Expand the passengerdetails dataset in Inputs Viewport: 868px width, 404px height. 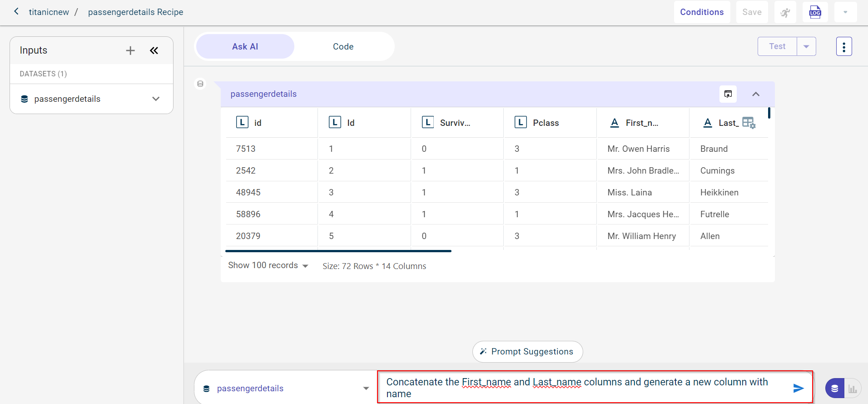[x=156, y=99]
